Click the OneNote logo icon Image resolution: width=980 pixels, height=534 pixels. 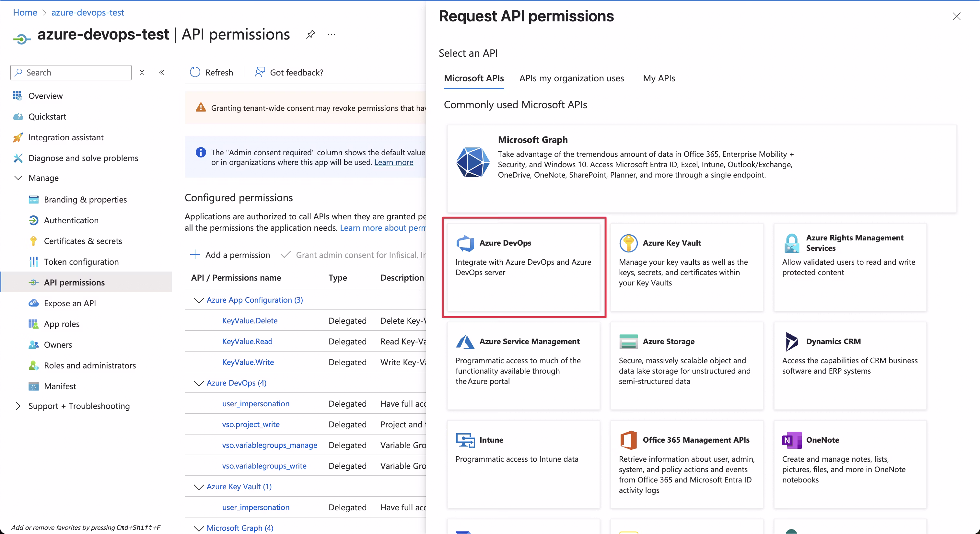[x=792, y=440]
